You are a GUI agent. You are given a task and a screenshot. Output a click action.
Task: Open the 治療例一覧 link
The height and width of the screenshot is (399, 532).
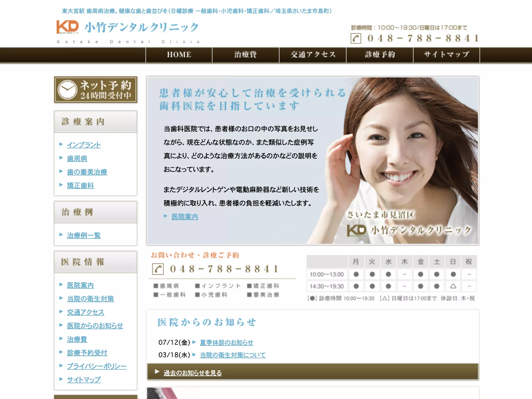click(84, 235)
